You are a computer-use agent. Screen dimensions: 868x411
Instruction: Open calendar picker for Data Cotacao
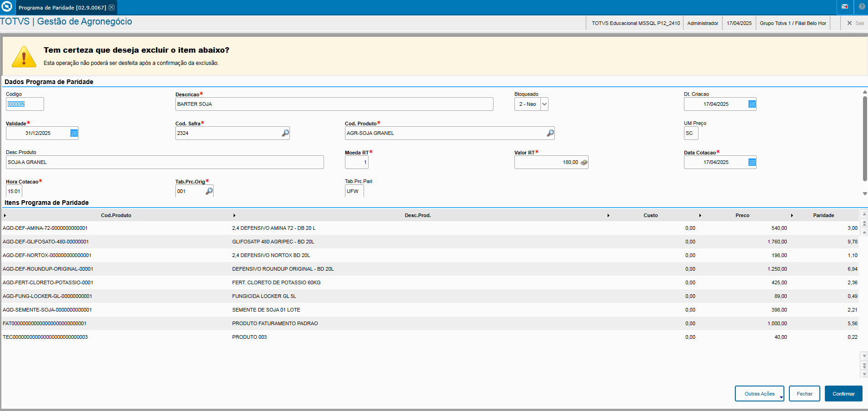(752, 162)
